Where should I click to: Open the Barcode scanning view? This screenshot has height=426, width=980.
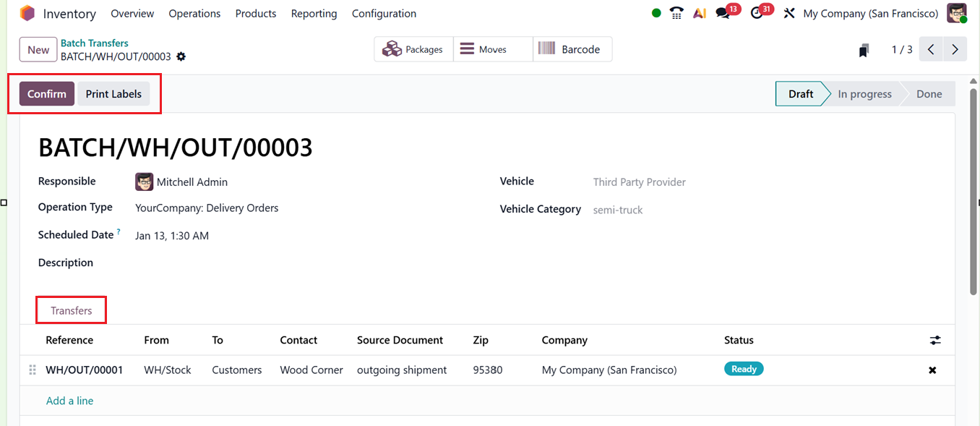[x=572, y=48]
